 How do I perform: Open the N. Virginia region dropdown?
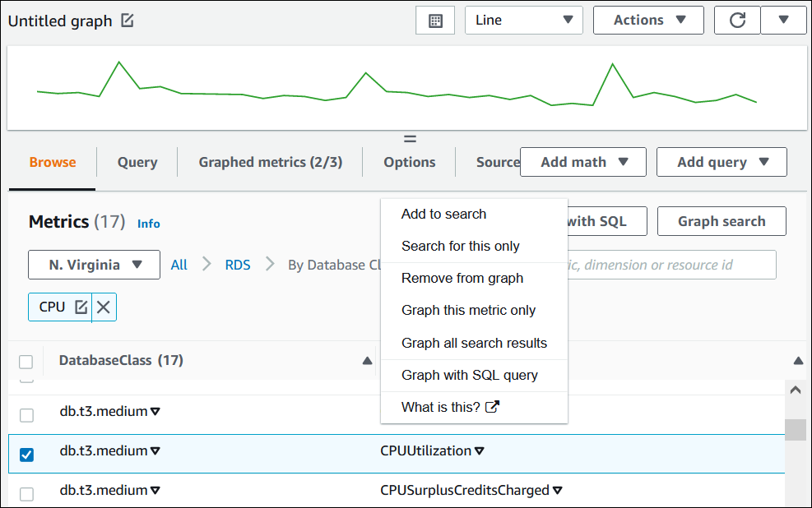point(93,265)
